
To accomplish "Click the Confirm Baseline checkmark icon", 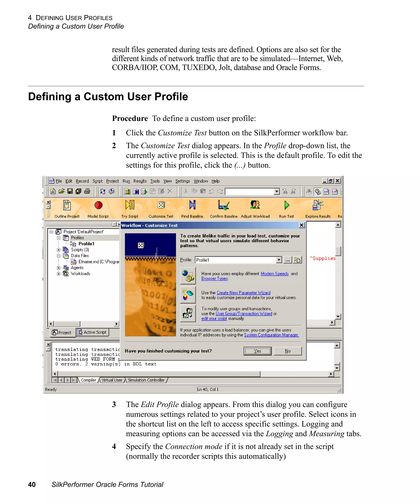I will [224, 205].
